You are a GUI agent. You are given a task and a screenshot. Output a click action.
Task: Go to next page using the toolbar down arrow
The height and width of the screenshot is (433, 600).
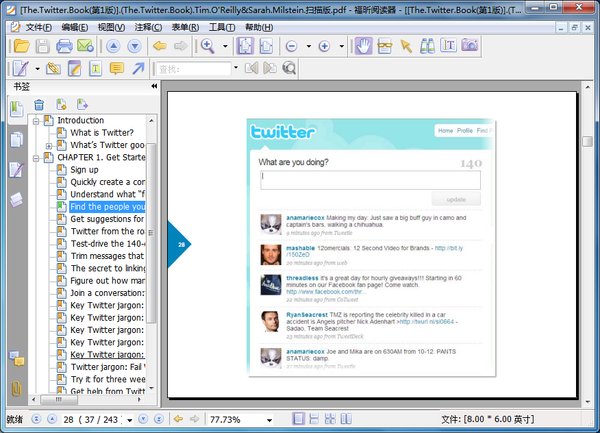pos(134,46)
